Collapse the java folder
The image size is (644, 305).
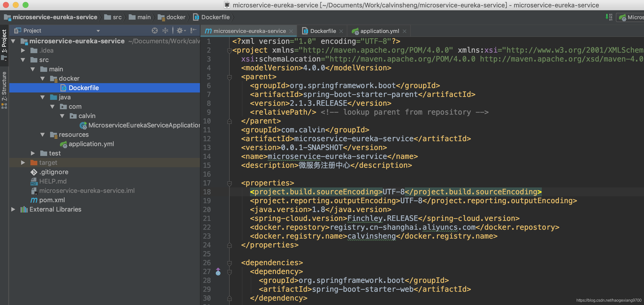[43, 97]
